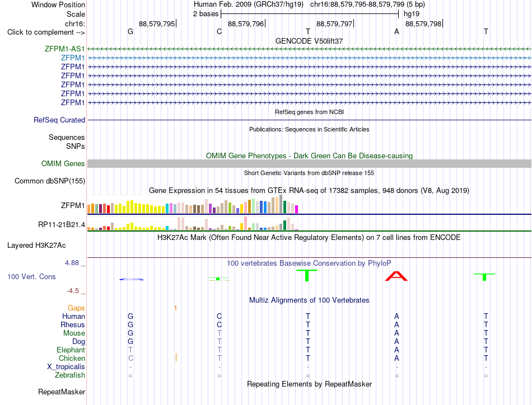Click the GTEx Gene Expression track title
Screen dimensions: 532x405
309,190
